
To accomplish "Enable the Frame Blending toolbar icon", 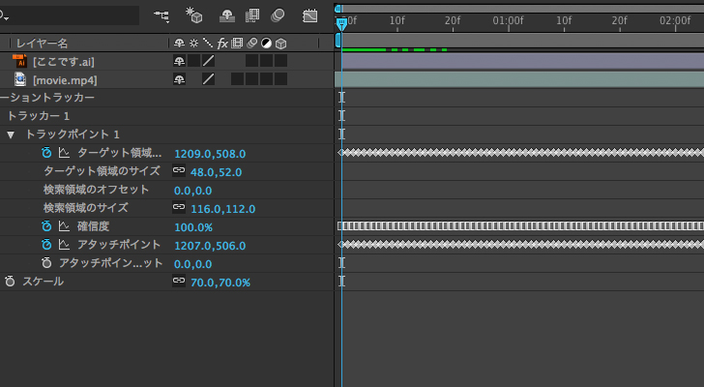I will [x=252, y=16].
